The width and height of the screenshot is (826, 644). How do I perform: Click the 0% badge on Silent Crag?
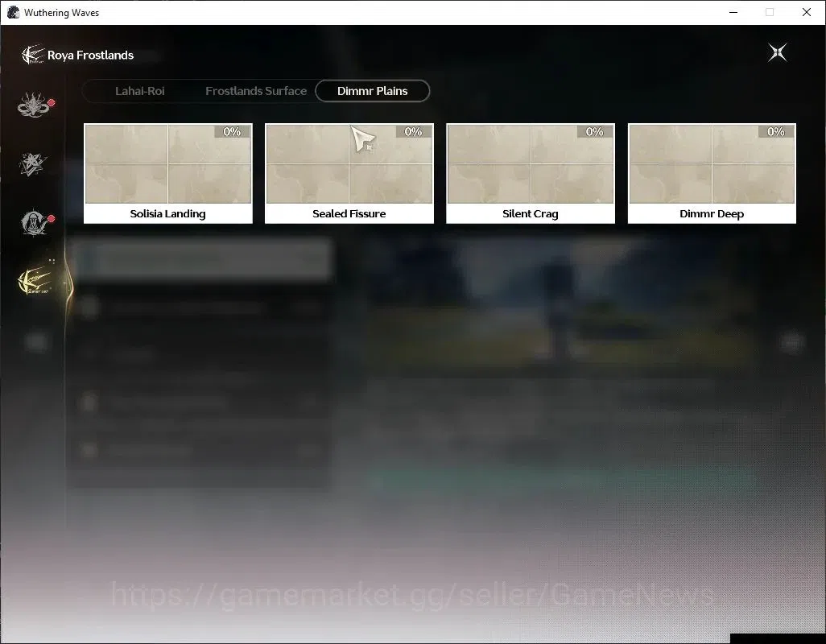tap(594, 132)
